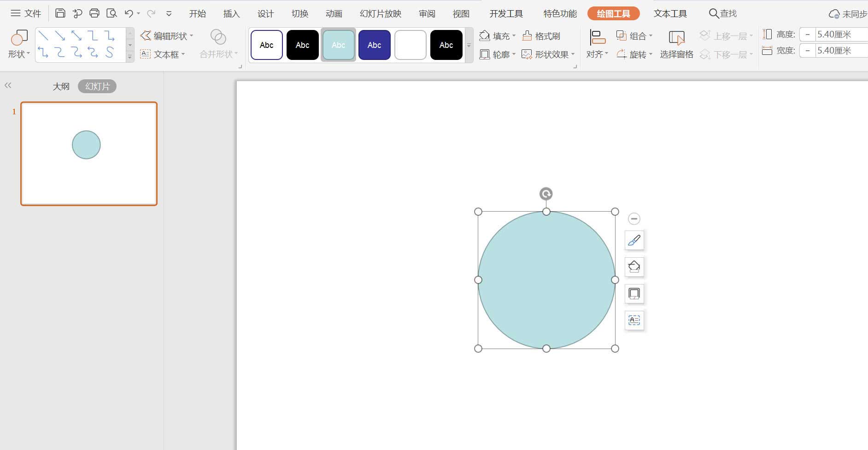
Task: Open the File (文件) menu
Action: coord(26,13)
